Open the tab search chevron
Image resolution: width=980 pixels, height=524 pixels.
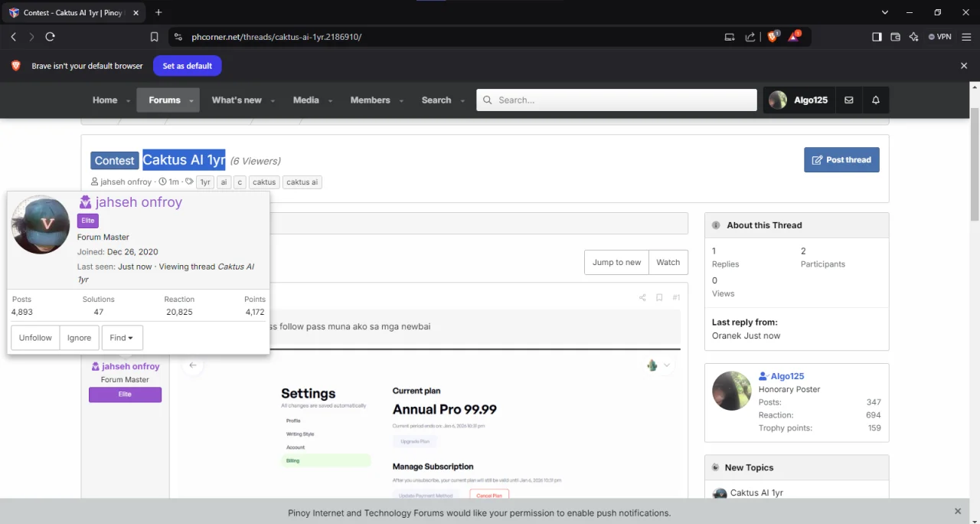tap(885, 12)
